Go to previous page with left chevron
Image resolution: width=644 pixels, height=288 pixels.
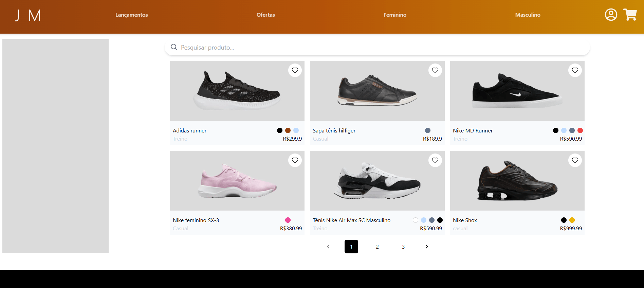coord(328,247)
